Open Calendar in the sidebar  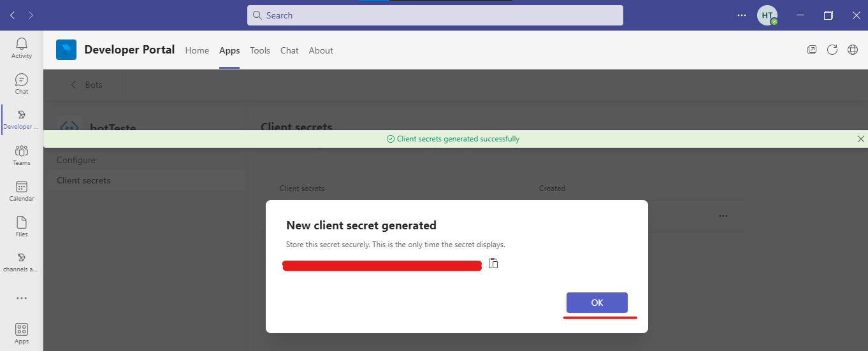(x=22, y=190)
